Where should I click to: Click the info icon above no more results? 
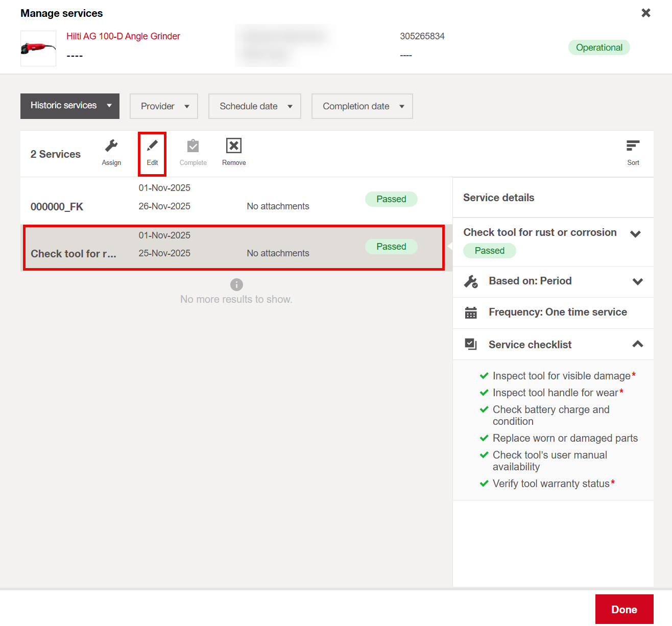click(x=236, y=284)
